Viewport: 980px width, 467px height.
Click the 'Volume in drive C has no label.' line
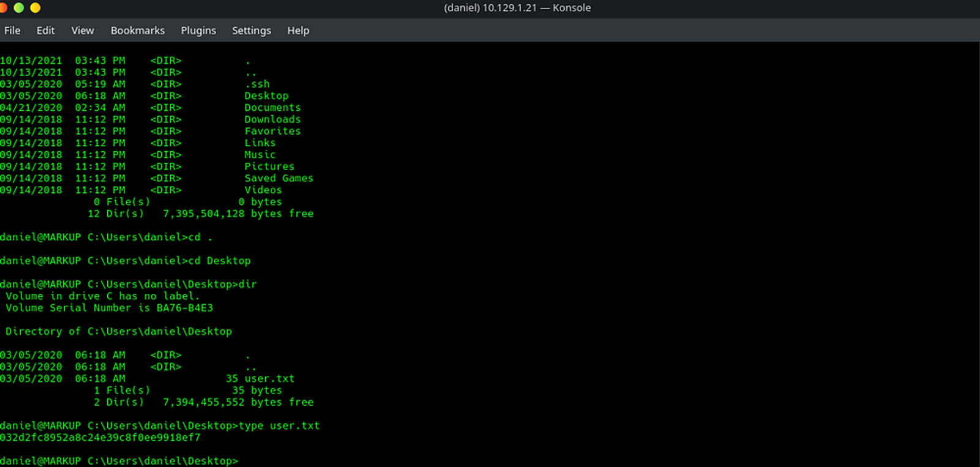click(103, 296)
